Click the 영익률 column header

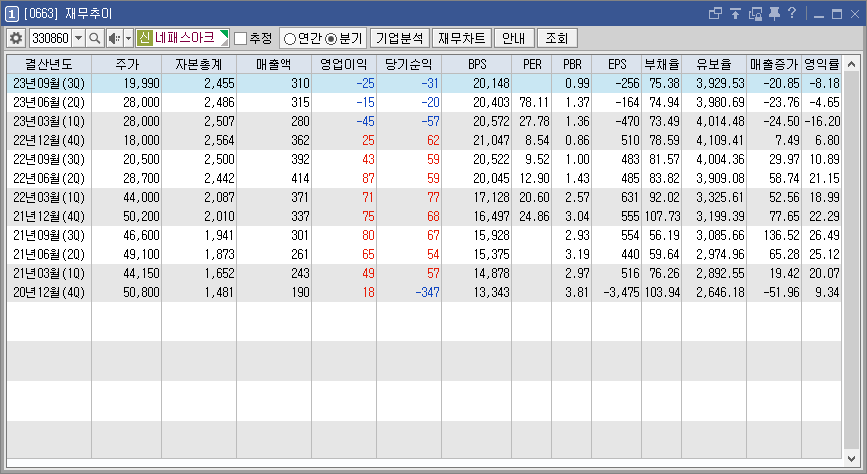click(821, 64)
